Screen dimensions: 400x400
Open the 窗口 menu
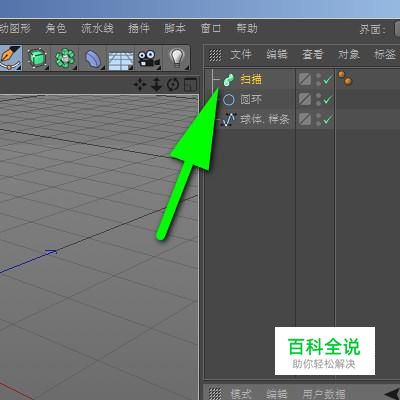tap(211, 29)
